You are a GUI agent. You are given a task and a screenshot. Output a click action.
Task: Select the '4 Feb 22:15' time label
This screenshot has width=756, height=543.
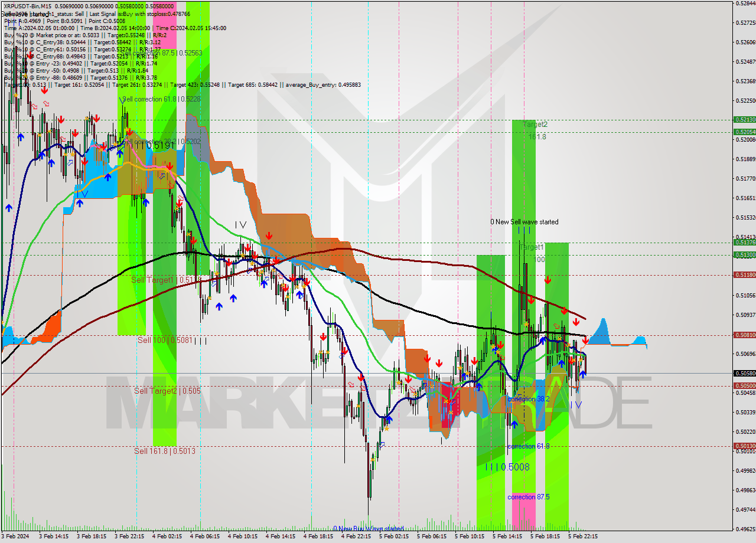click(356, 537)
